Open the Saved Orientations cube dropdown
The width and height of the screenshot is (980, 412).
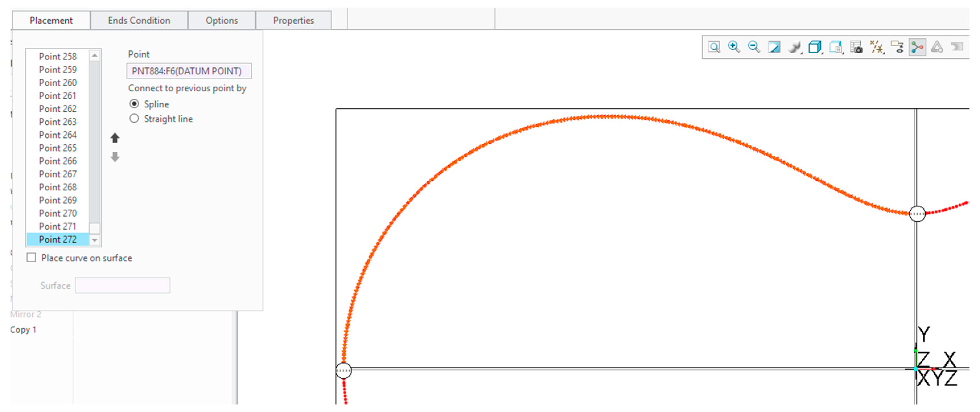814,48
